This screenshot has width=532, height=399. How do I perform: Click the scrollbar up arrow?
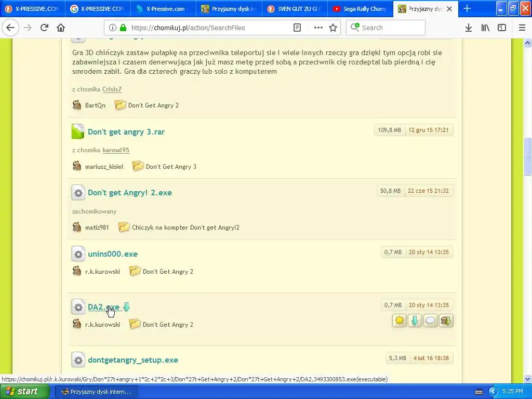coord(527,43)
